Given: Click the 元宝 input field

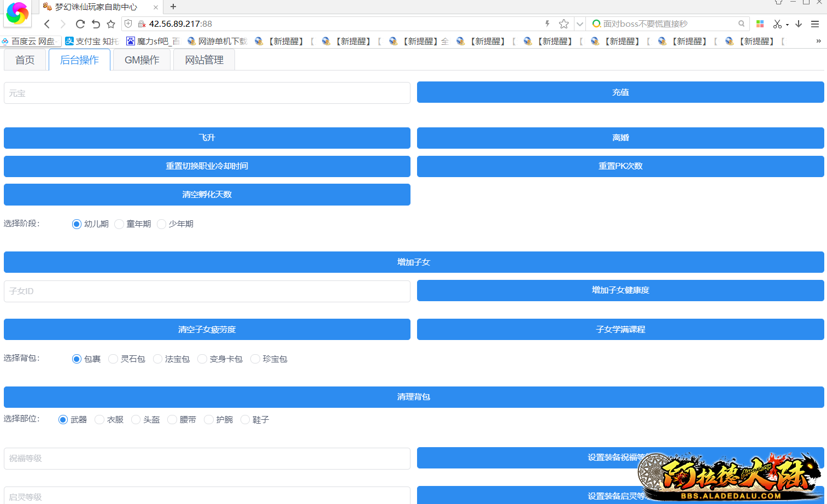Looking at the screenshot, I should click(207, 92).
